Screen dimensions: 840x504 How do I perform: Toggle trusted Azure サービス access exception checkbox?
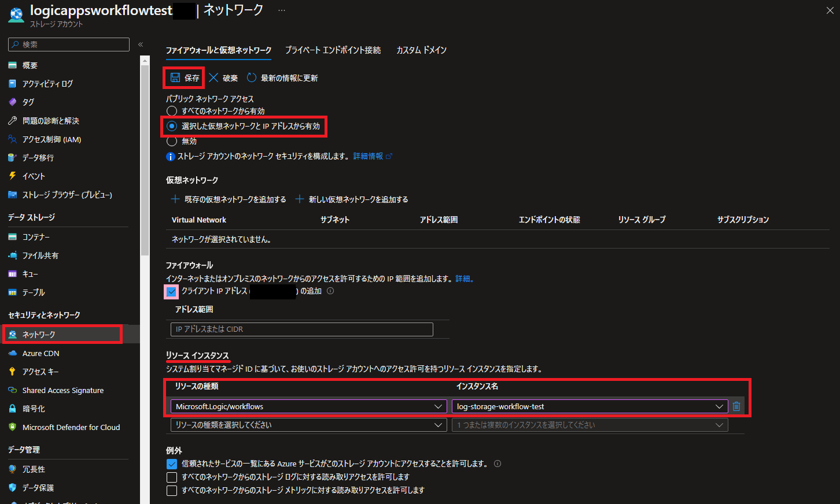[172, 464]
